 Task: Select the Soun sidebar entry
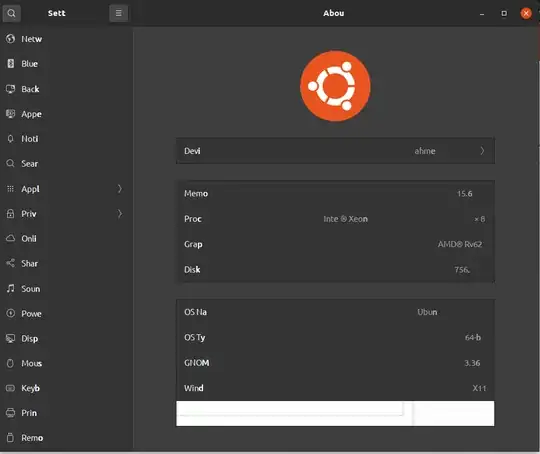coord(67,289)
